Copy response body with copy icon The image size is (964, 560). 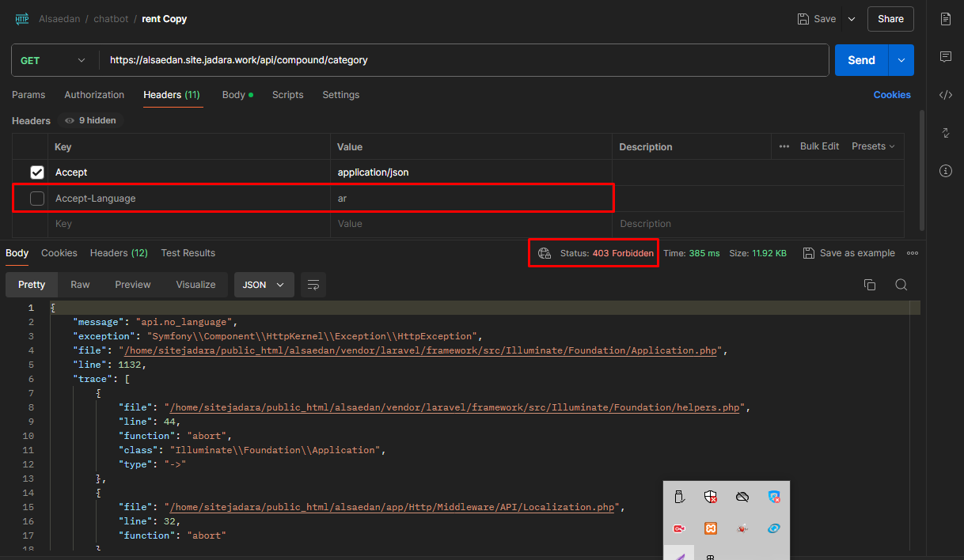tap(869, 285)
